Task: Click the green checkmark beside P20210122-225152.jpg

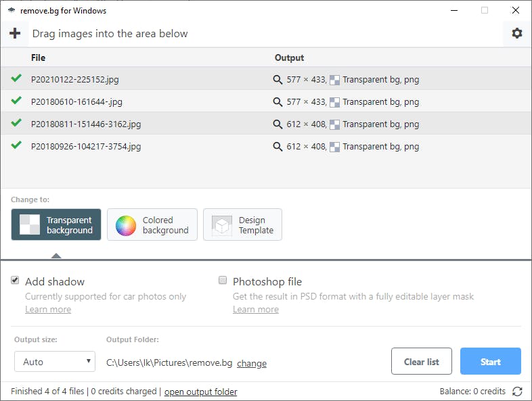Action: pos(16,78)
